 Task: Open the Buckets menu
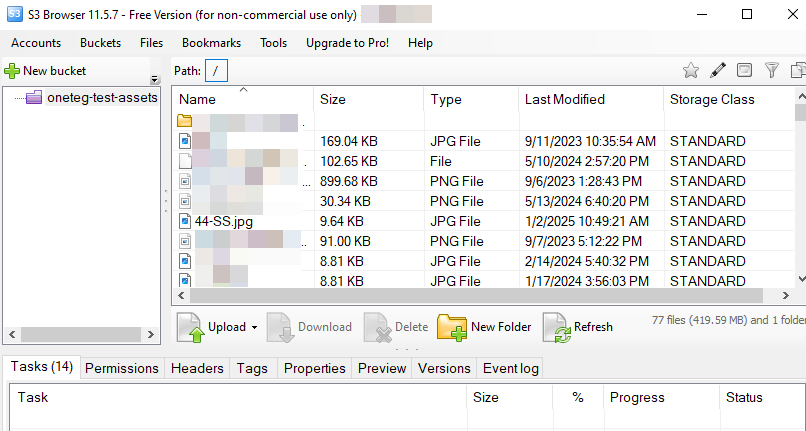pyautogui.click(x=100, y=43)
